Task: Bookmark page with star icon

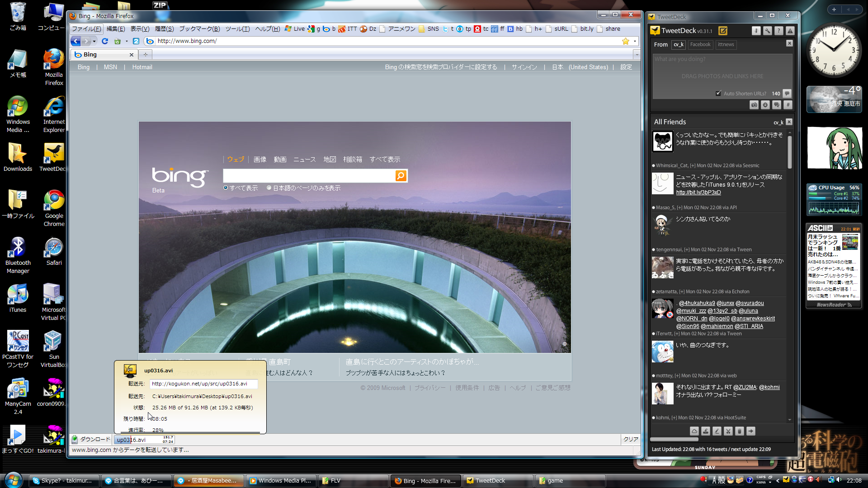Action: pyautogui.click(x=626, y=41)
